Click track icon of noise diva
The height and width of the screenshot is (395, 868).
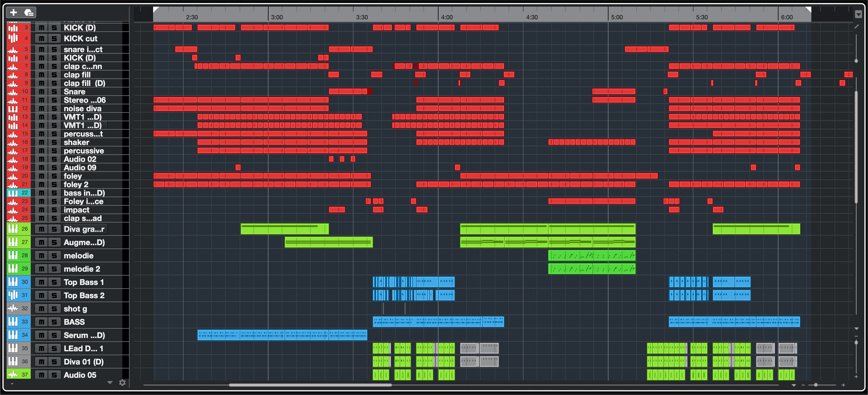tap(13, 109)
